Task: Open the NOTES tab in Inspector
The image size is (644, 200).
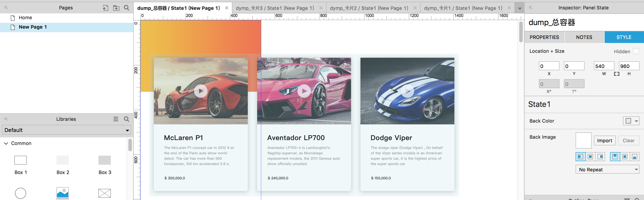Action: coord(584,37)
